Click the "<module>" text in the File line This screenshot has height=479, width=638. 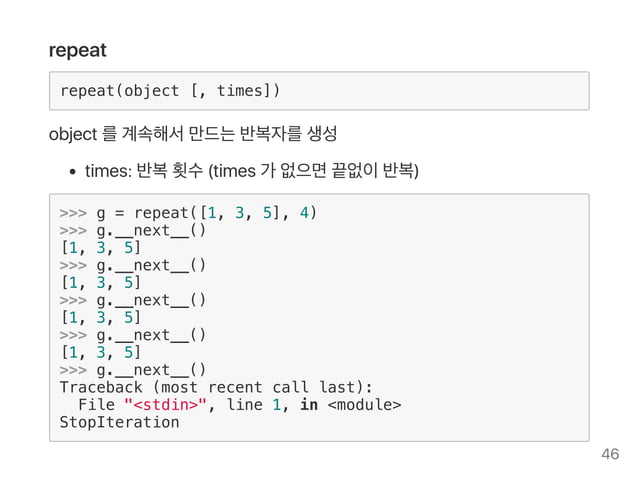(364, 404)
